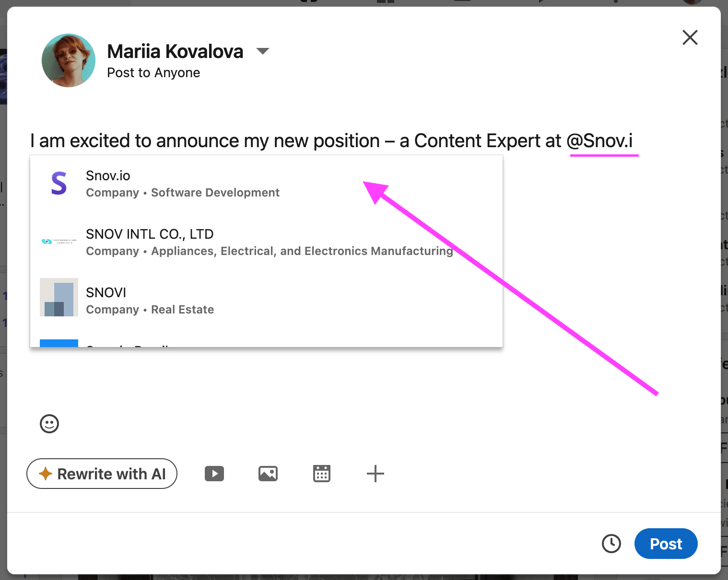Select Snov.io Software Development from suggestions
728x580 pixels.
pos(266,184)
